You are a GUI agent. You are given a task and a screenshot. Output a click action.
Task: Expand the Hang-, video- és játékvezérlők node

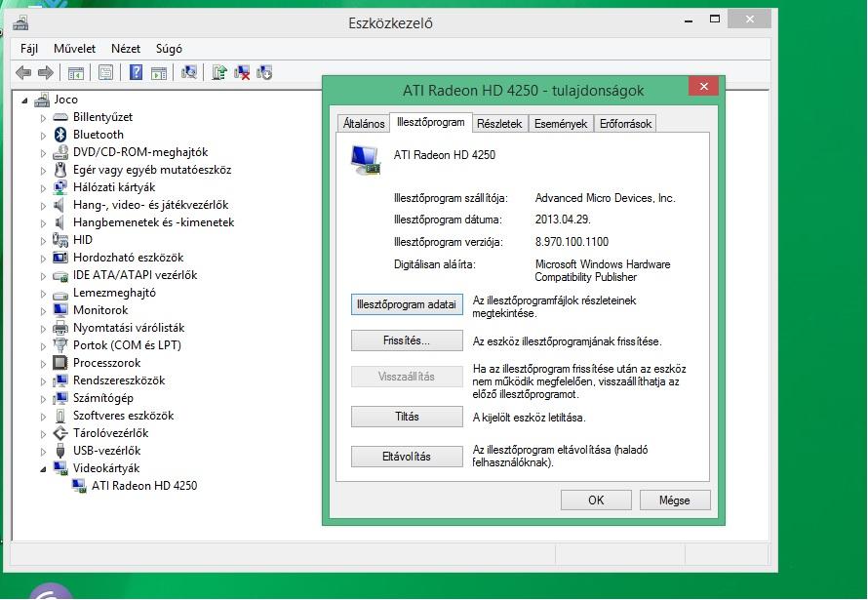pos(43,205)
